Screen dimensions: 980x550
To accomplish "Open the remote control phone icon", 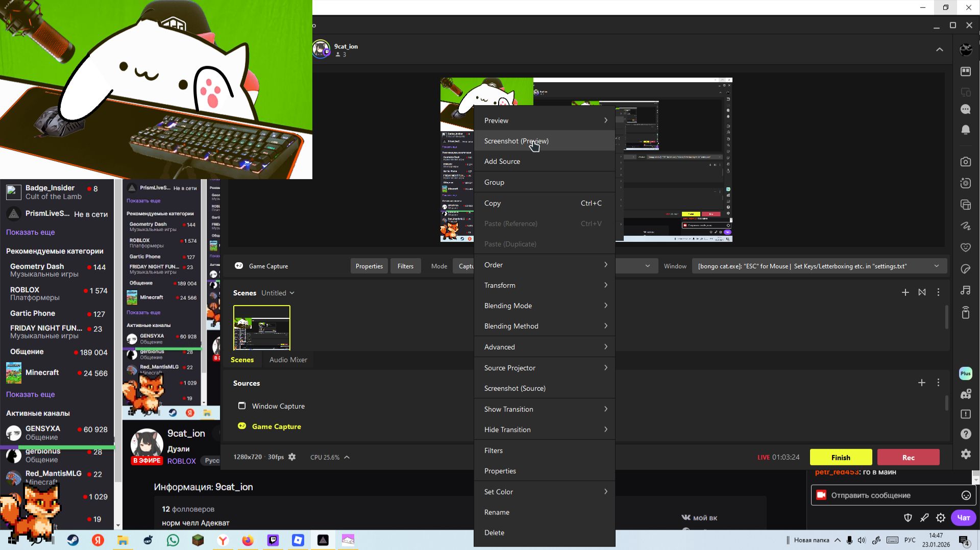I will click(965, 312).
